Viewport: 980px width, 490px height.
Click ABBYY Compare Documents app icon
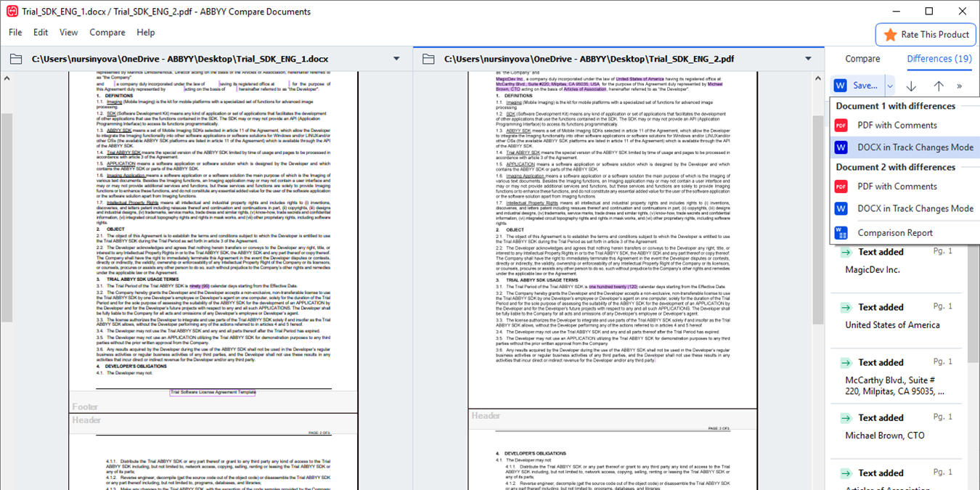[12, 12]
